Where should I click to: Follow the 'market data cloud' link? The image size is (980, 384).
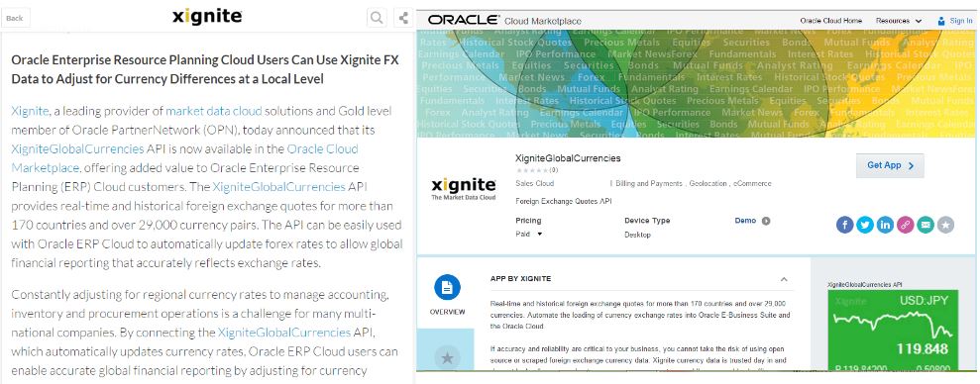point(214,111)
